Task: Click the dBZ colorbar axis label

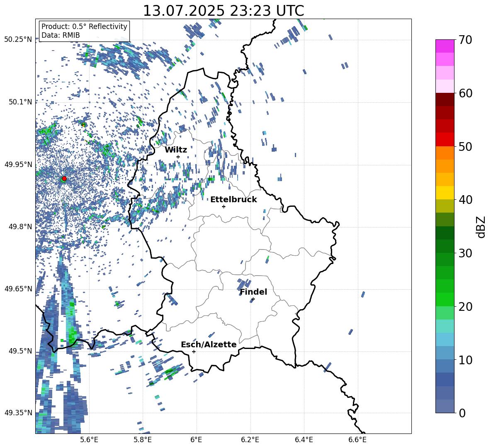Action: [481, 227]
